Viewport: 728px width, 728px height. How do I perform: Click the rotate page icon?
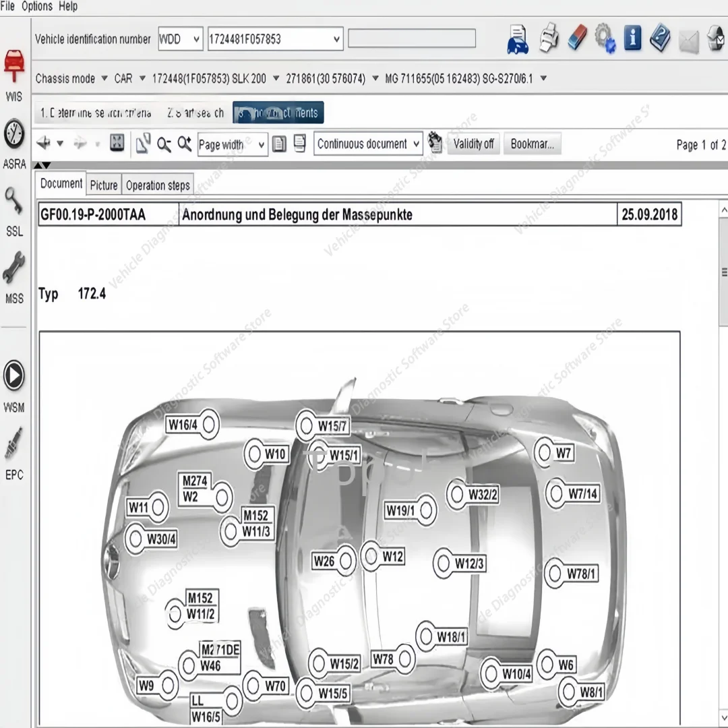[143, 143]
